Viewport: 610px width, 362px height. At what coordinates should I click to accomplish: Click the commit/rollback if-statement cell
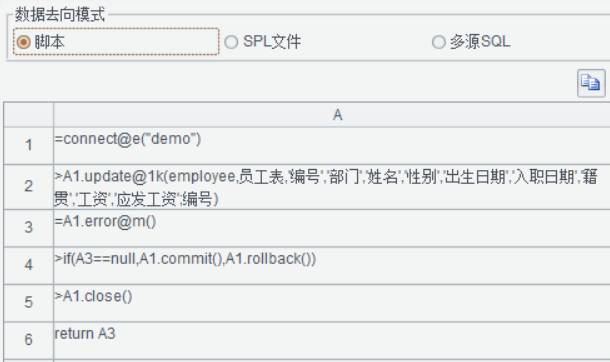[332, 265]
